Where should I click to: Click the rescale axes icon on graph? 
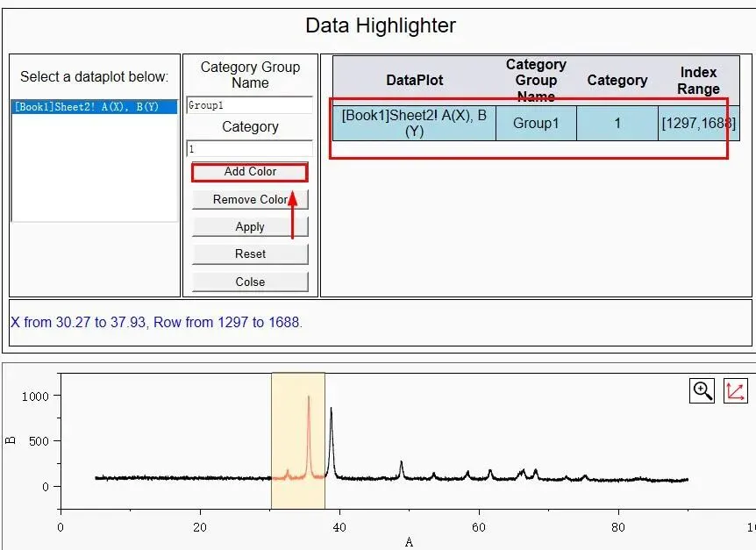(x=735, y=390)
